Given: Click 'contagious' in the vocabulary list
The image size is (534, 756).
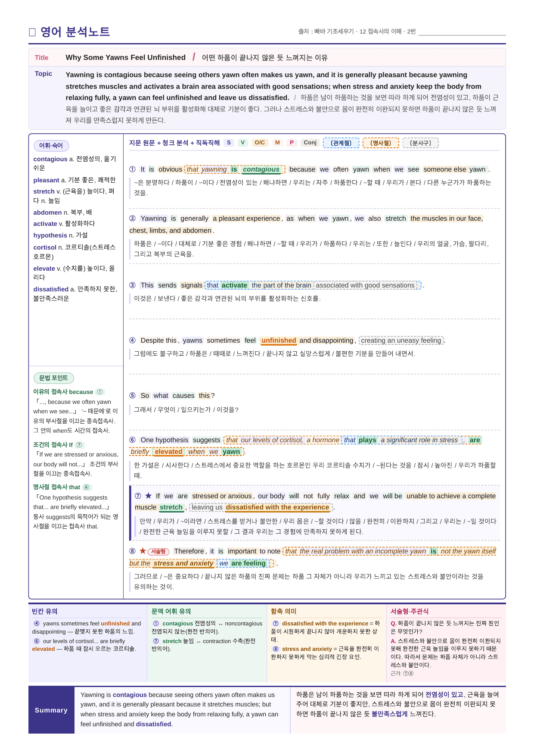Looking at the screenshot, I should [x=50, y=159].
